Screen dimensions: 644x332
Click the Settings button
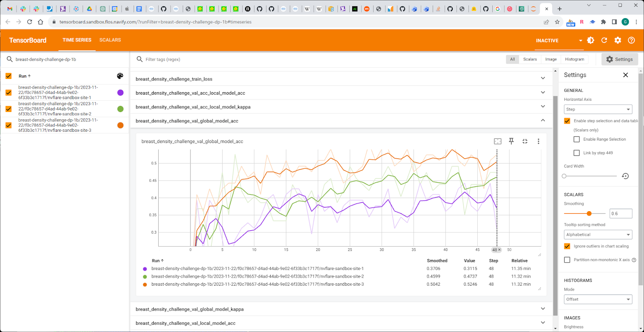coord(619,59)
